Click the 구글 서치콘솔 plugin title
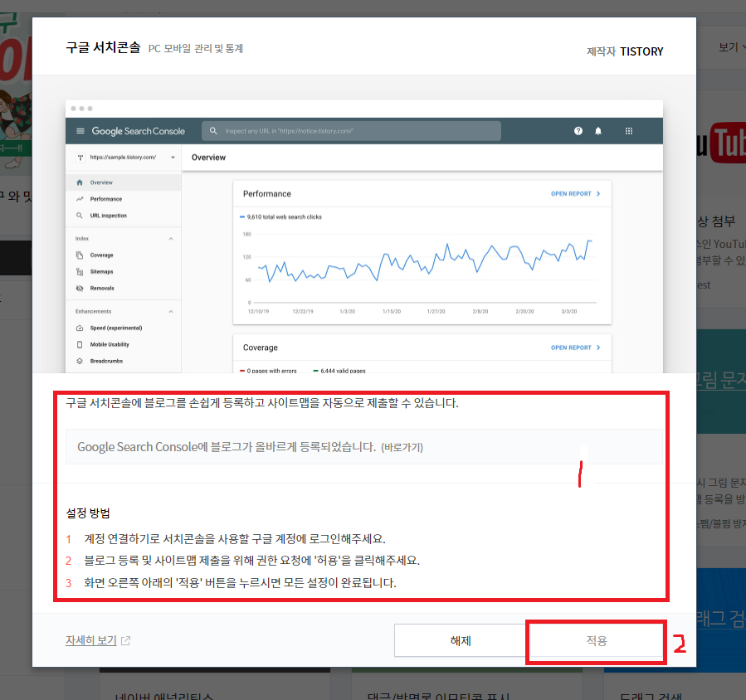This screenshot has width=746, height=700. tap(103, 47)
